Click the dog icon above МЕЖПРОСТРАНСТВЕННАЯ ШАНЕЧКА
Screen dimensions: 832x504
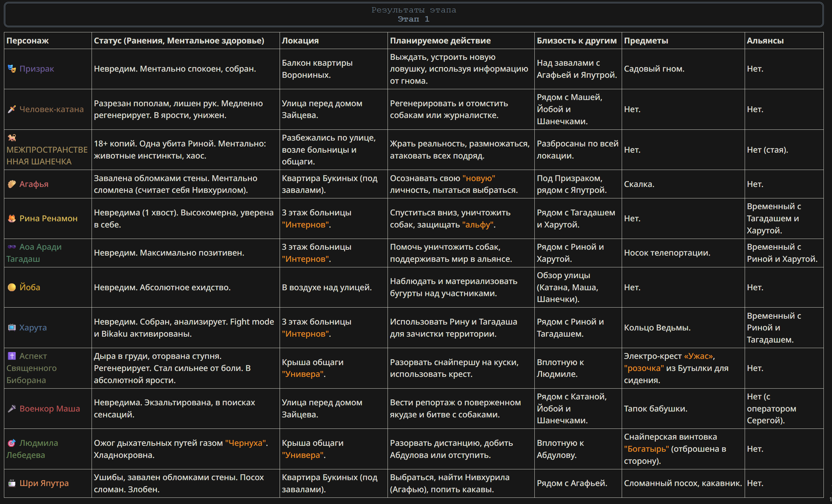[x=12, y=138]
